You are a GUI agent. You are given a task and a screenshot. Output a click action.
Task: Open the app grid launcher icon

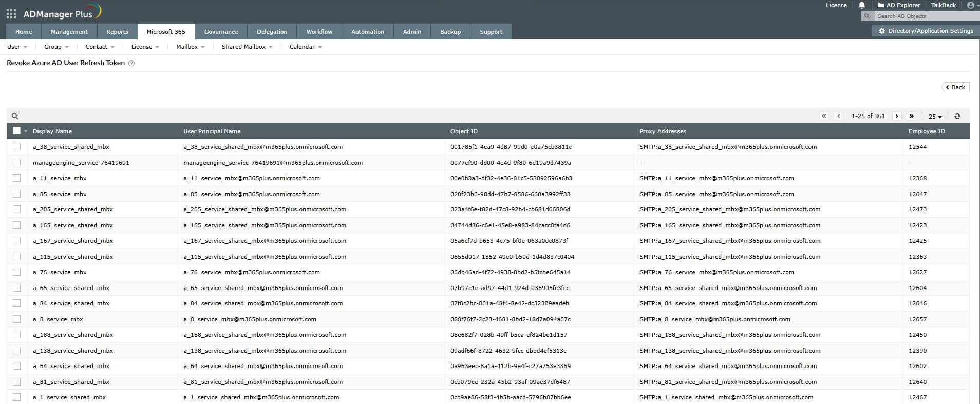pos(11,14)
